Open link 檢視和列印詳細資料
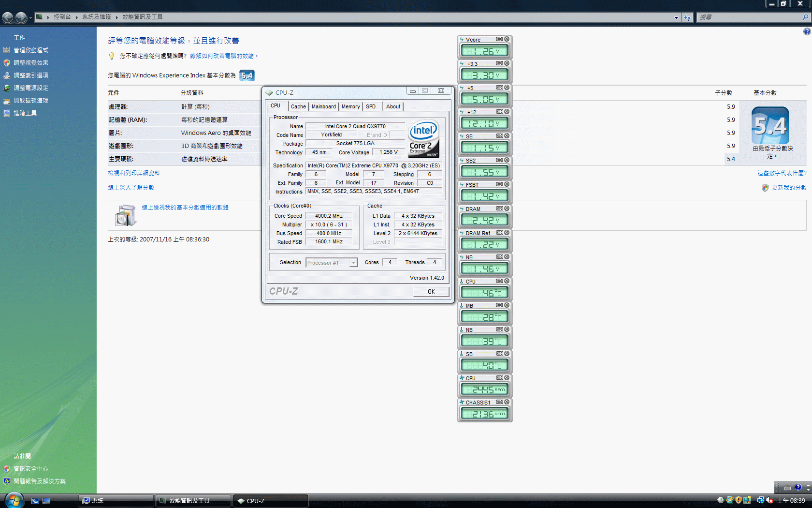 point(134,173)
